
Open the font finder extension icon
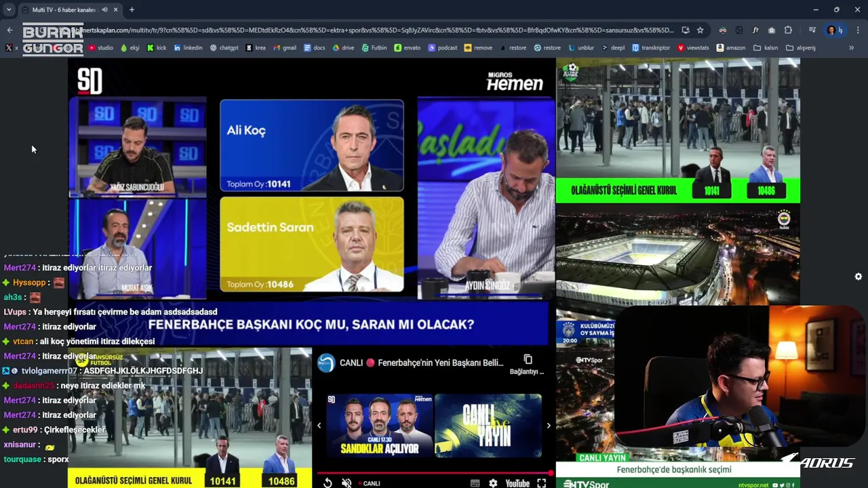click(x=755, y=30)
